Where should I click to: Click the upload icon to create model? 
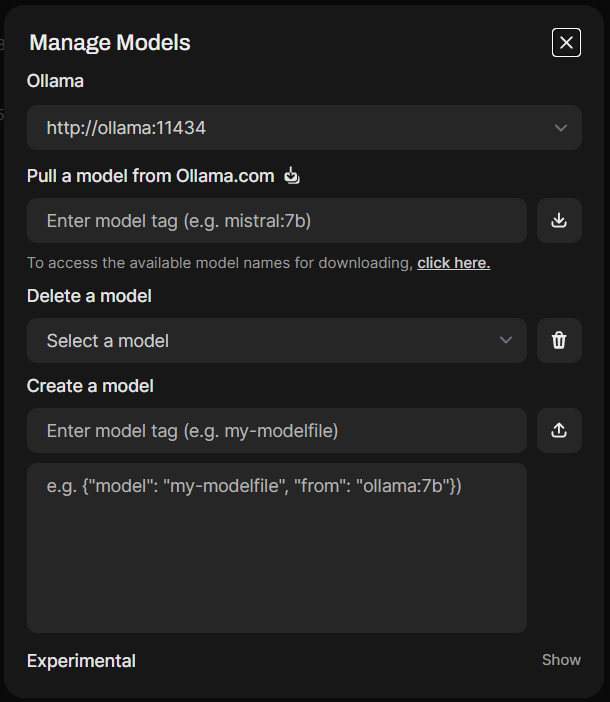(559, 430)
